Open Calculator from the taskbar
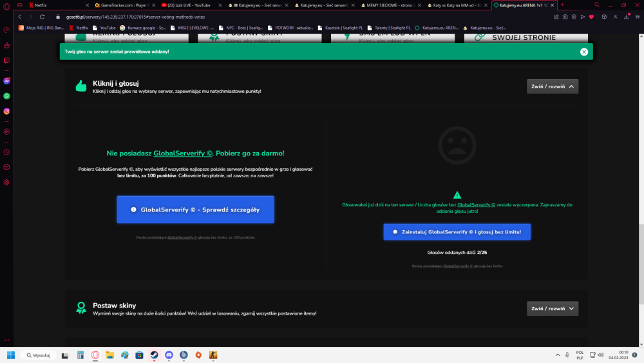 coord(80,355)
